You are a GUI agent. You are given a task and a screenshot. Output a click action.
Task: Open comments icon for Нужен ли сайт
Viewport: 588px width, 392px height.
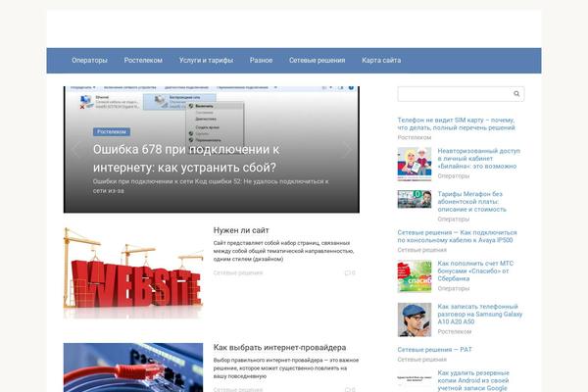(350, 272)
